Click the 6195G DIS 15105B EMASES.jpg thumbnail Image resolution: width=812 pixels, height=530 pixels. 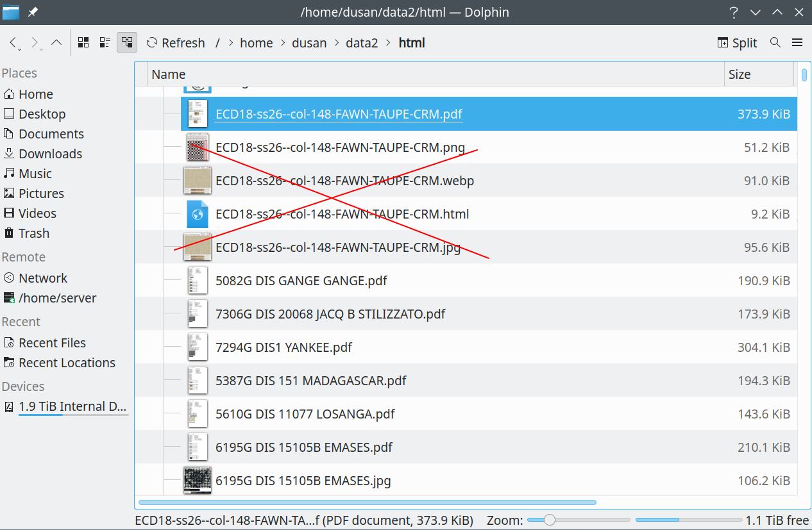pyautogui.click(x=198, y=481)
